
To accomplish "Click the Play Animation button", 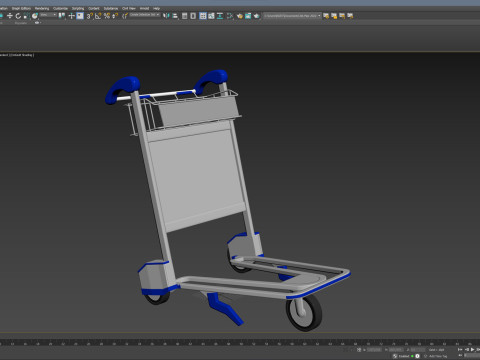I will [473, 350].
